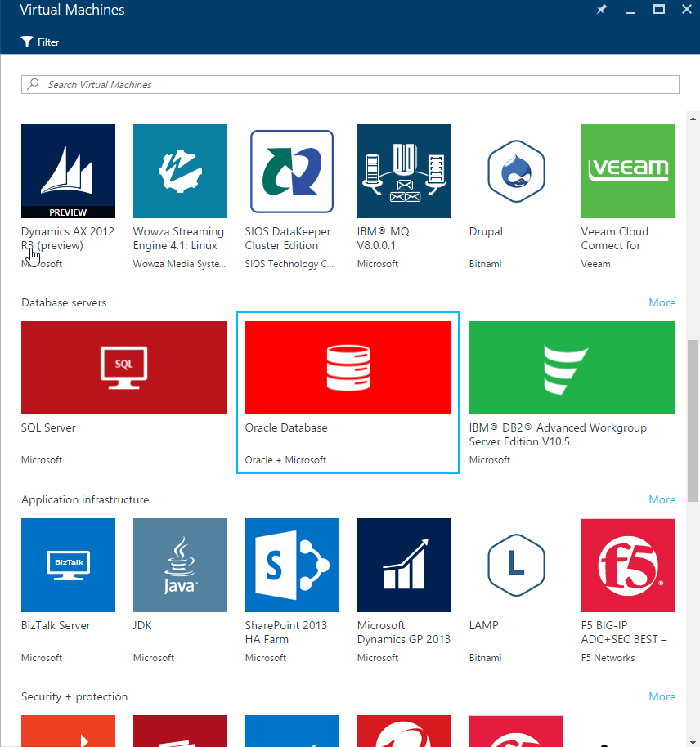This screenshot has height=747, width=700.
Task: Click the 'Security + protection' section heading
Action: 74,697
